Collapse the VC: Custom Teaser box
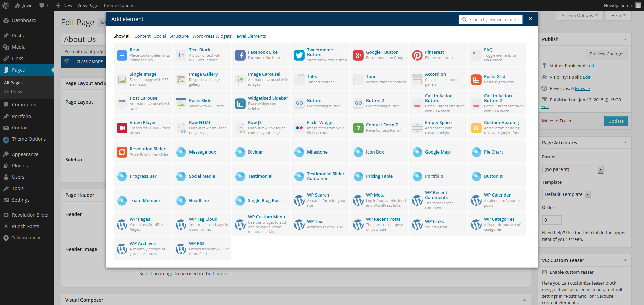Screen dimensions: 644x305 pos(625,260)
